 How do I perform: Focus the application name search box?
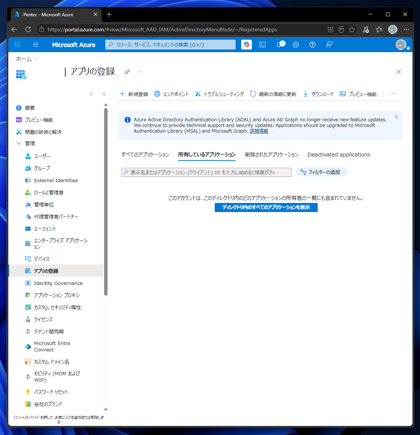click(206, 172)
